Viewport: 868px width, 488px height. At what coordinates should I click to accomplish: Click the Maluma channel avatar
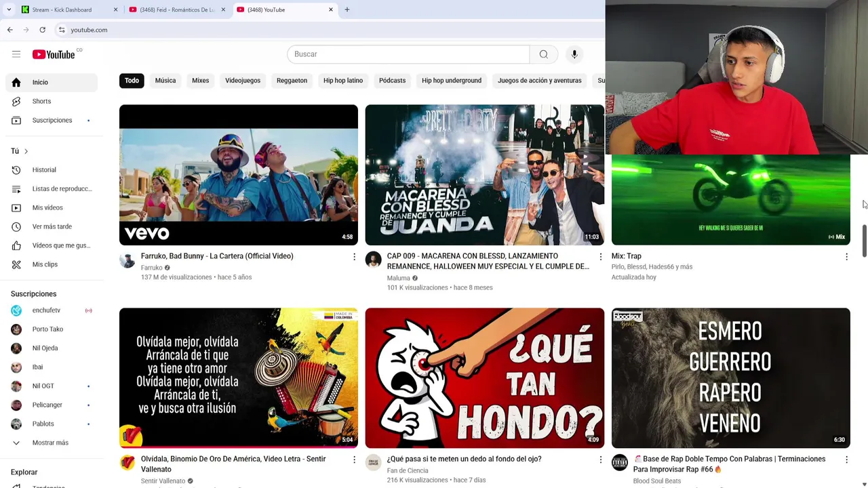coord(374,260)
